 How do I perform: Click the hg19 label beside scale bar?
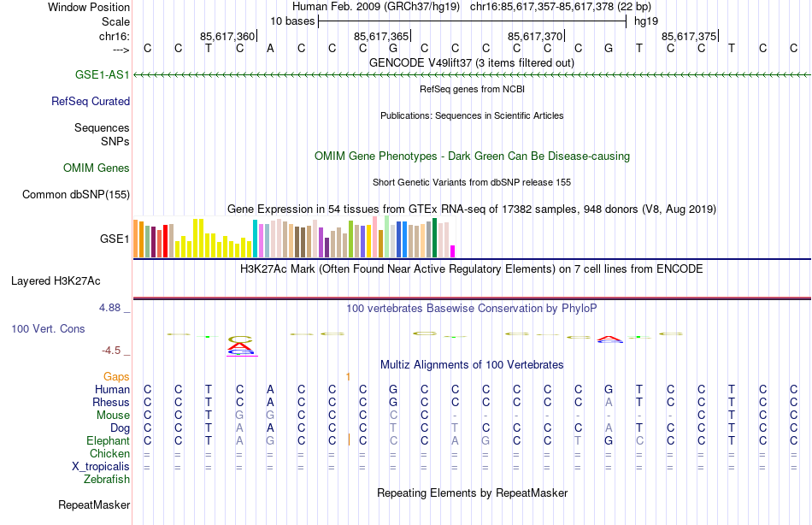[x=646, y=21]
